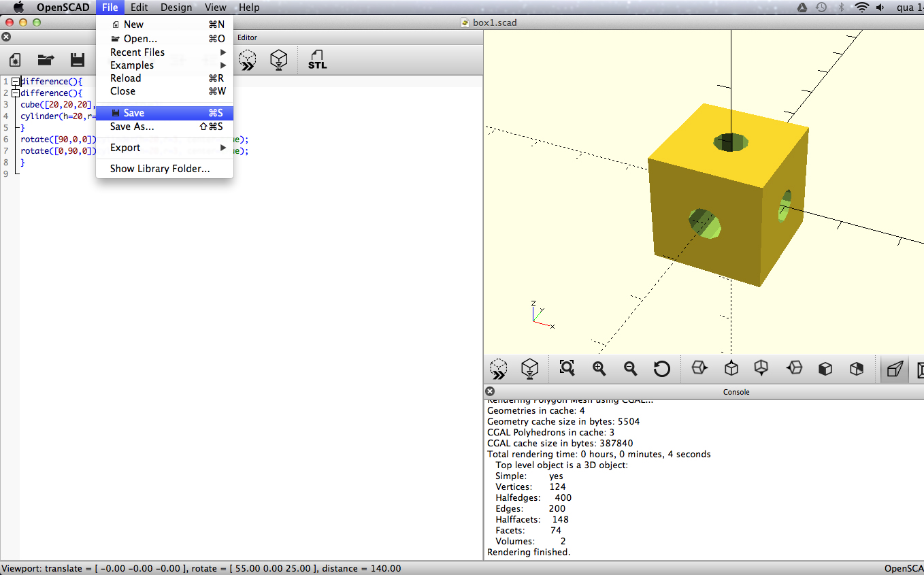
Task: Click the Zoom In icon
Action: [599, 368]
